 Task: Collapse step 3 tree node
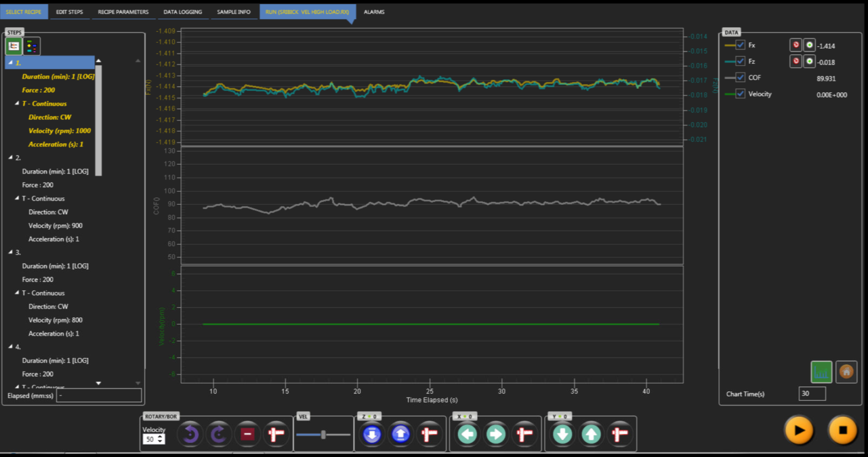click(10, 252)
